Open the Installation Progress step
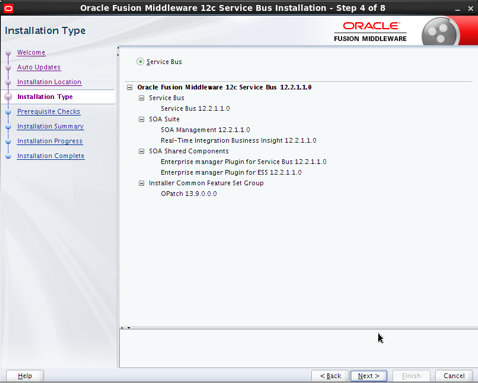This screenshot has width=478, height=383. point(50,141)
